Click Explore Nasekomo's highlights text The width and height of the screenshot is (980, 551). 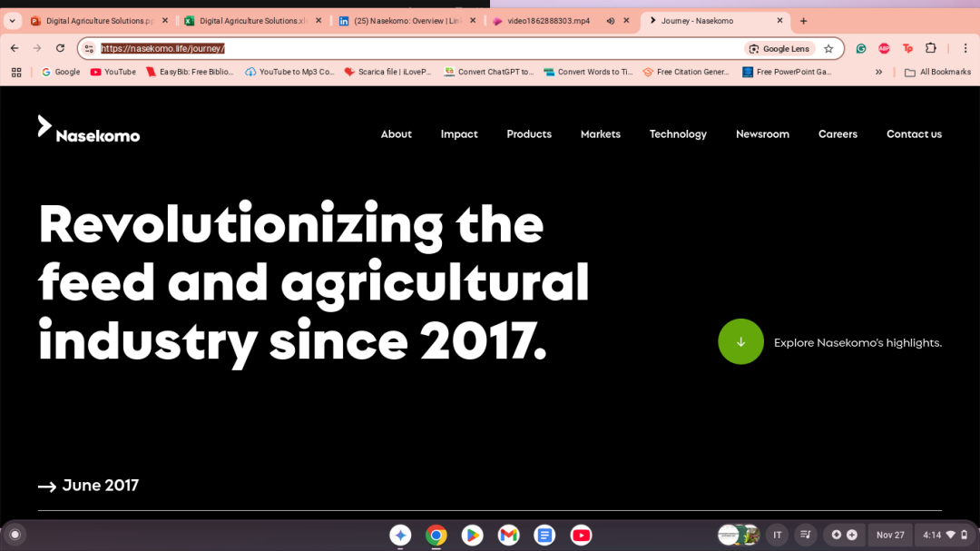pos(857,343)
